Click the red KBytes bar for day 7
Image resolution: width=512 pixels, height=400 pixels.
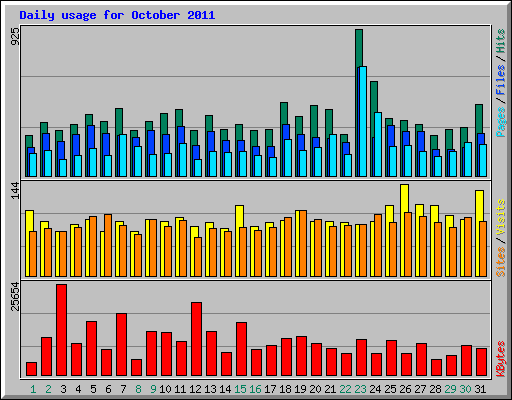[x=121, y=345]
